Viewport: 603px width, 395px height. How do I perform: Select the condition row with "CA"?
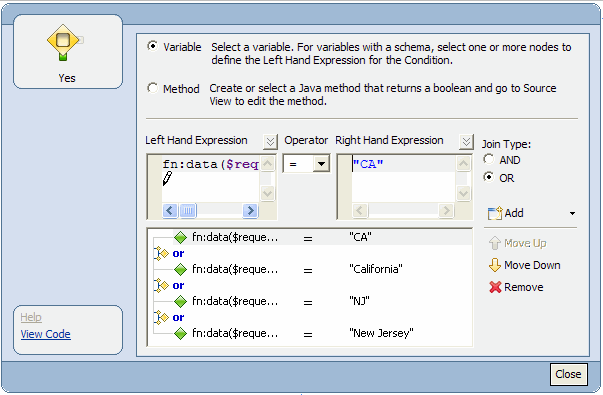(x=322, y=237)
